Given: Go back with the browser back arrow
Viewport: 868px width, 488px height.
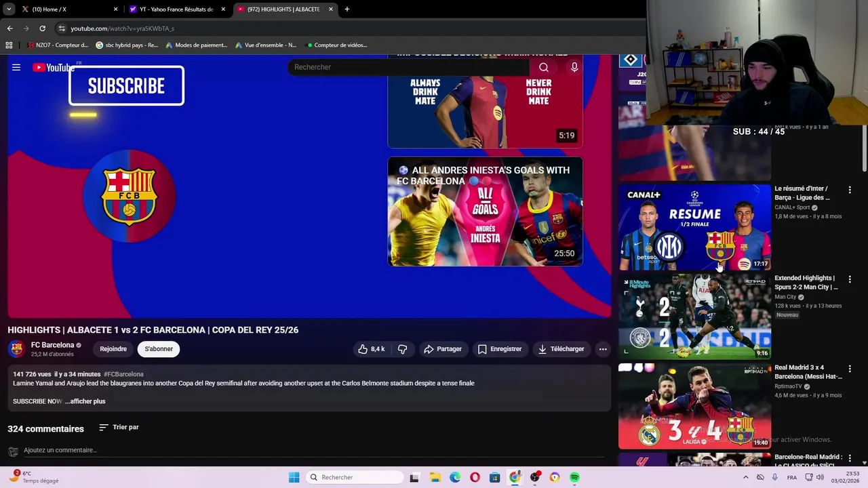Looking at the screenshot, I should (9, 28).
